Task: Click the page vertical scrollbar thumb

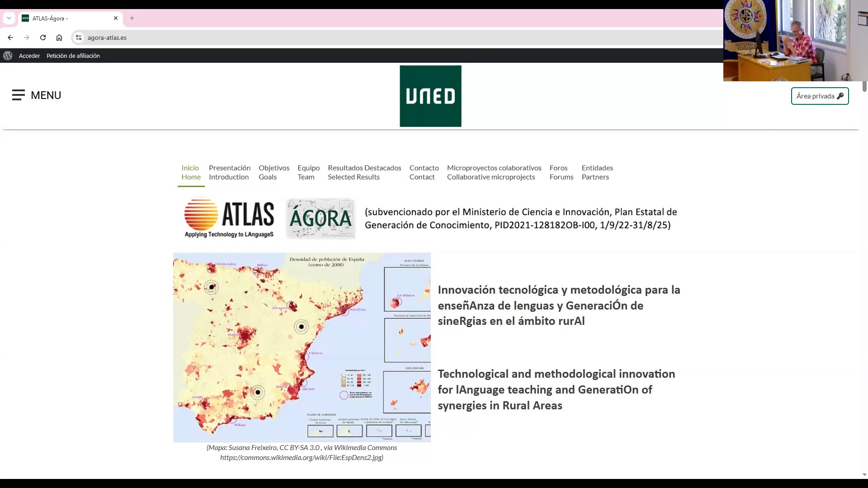Action: 864,86
